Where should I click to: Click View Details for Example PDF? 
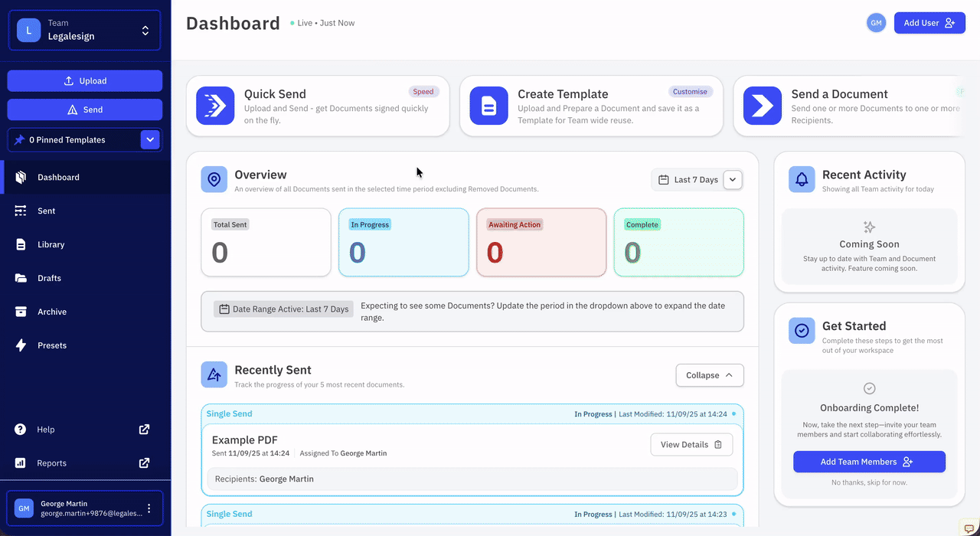[691, 445]
